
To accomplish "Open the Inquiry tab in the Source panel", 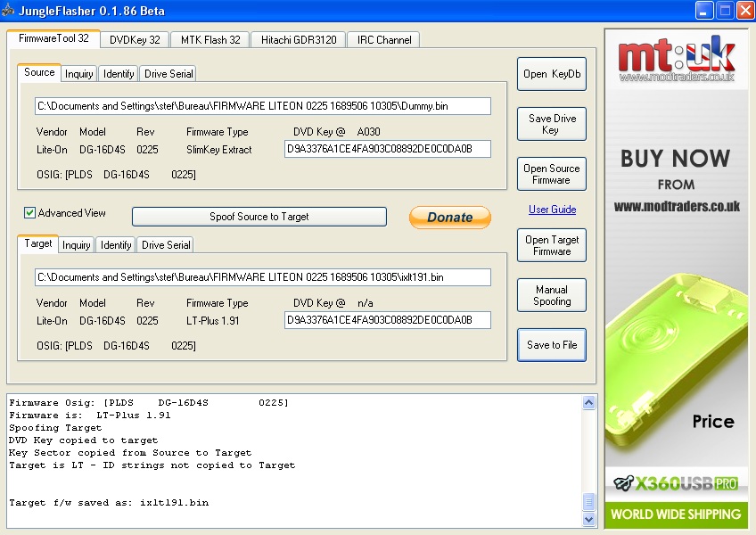I will point(79,74).
